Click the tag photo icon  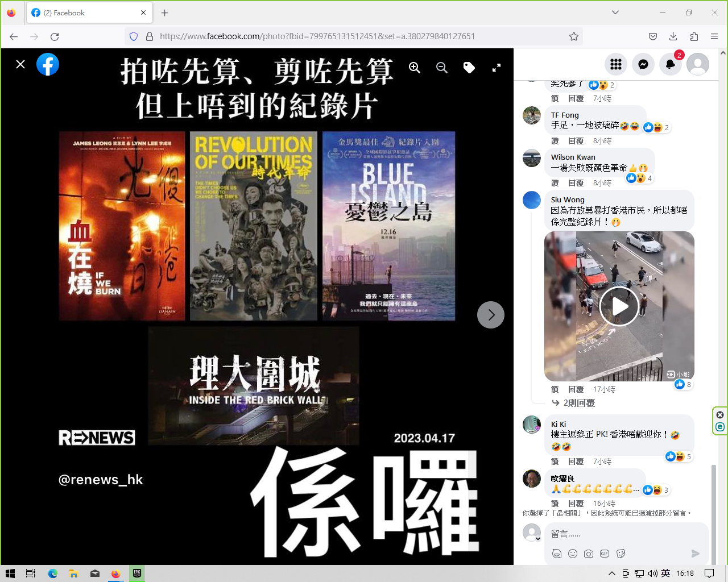pyautogui.click(x=469, y=68)
